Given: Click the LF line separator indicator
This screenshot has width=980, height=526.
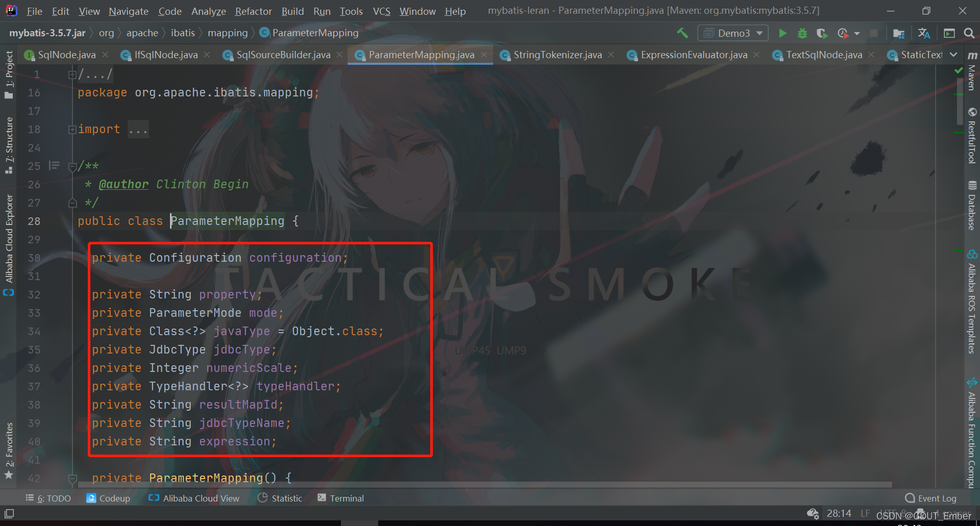Looking at the screenshot, I should coord(865,513).
